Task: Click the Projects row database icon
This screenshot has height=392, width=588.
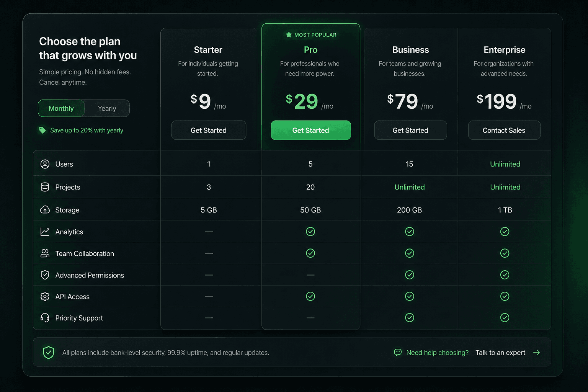Action: click(45, 187)
